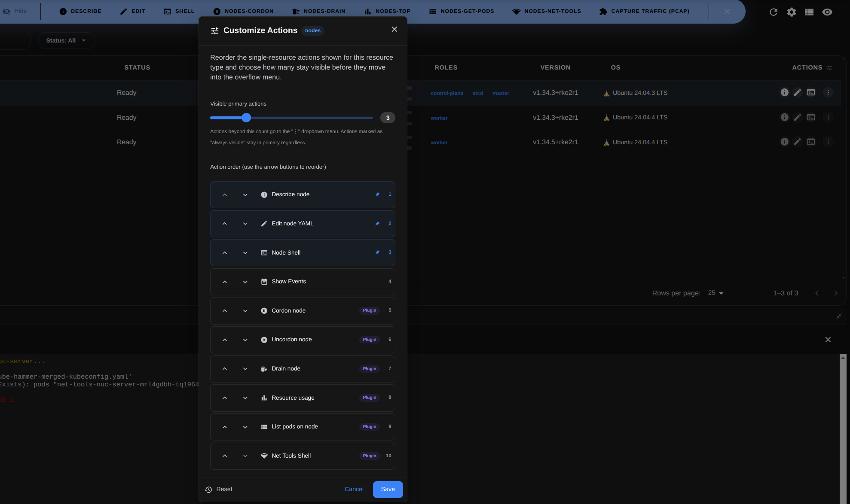Image resolution: width=850 pixels, height=504 pixels.
Task: Open the Status: All filter dropdown
Action: [x=66, y=40]
